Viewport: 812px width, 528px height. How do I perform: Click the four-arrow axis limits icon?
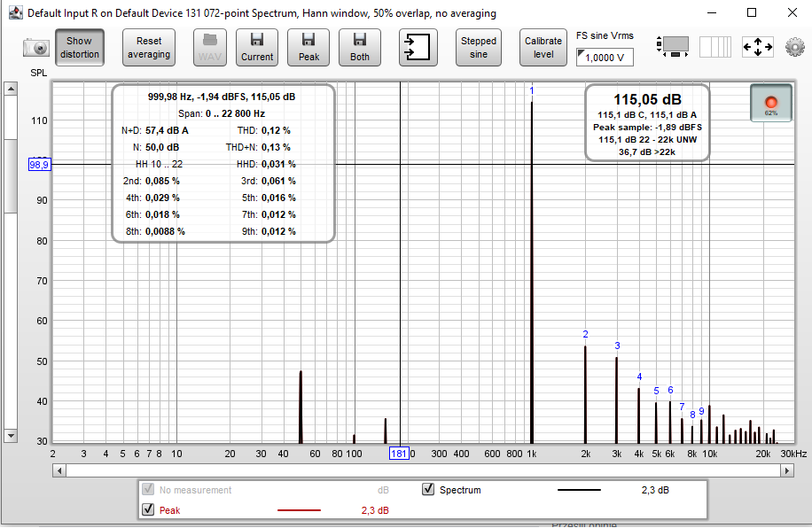[x=758, y=47]
